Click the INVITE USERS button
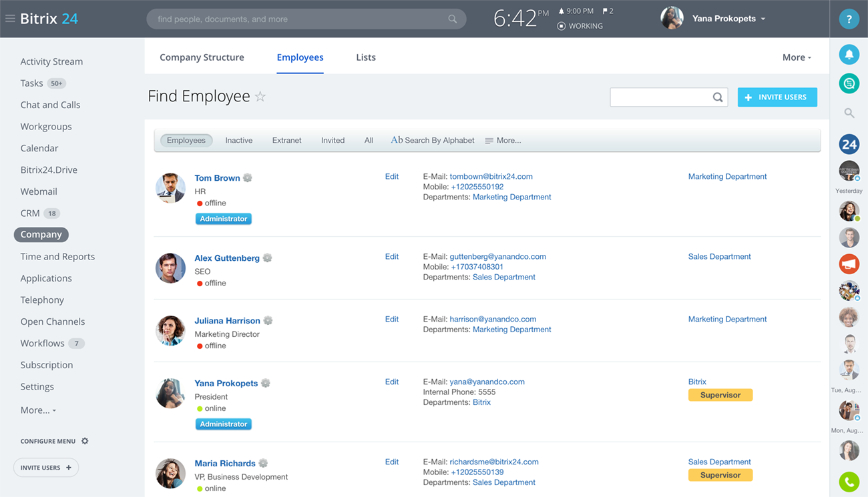 (x=777, y=97)
